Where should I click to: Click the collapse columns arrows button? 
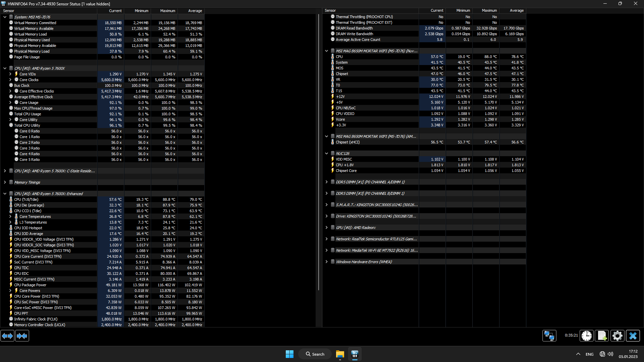(22, 336)
